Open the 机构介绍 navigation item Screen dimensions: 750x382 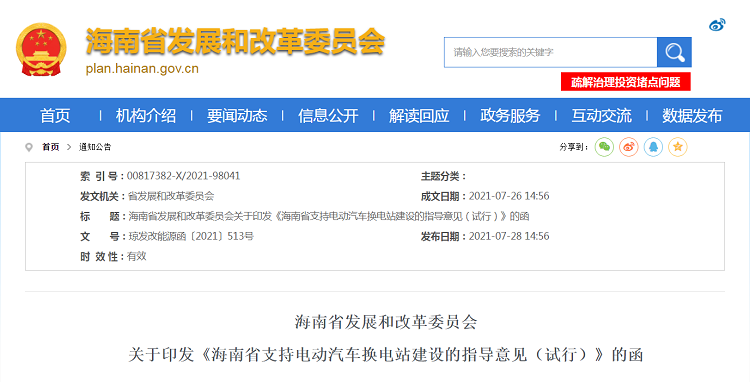pyautogui.click(x=146, y=116)
